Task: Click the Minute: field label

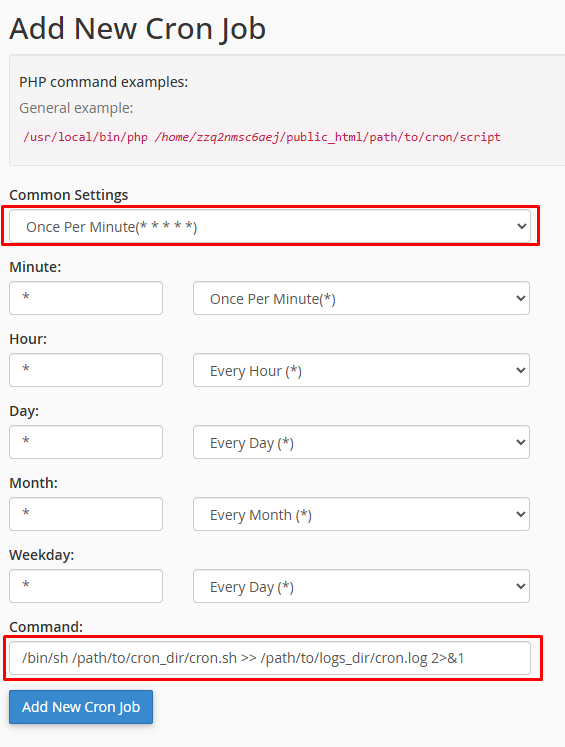Action: [35, 267]
